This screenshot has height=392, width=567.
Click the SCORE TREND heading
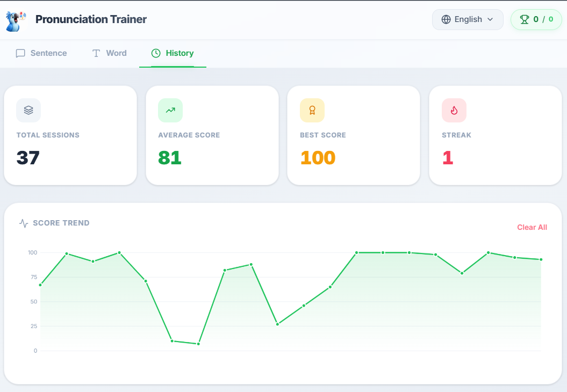[x=61, y=223]
